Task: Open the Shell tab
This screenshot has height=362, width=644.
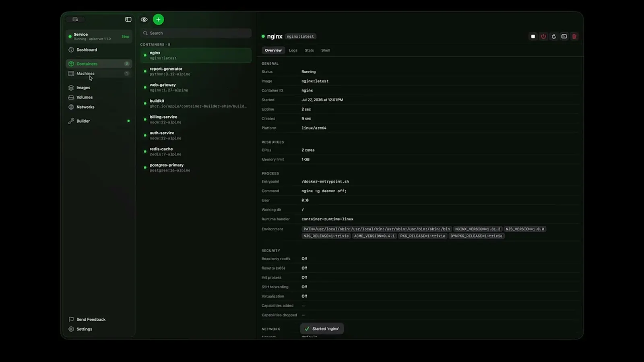Action: point(326,50)
